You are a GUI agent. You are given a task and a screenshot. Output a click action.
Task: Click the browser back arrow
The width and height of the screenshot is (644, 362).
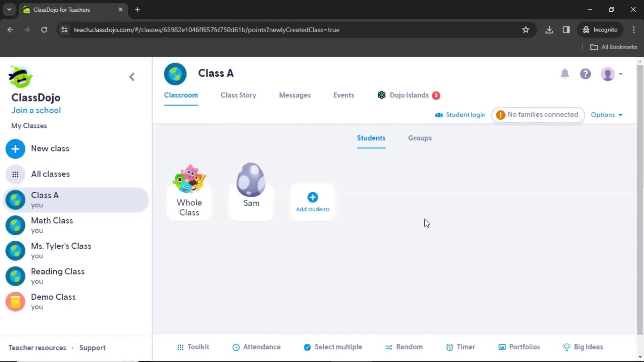(x=10, y=30)
